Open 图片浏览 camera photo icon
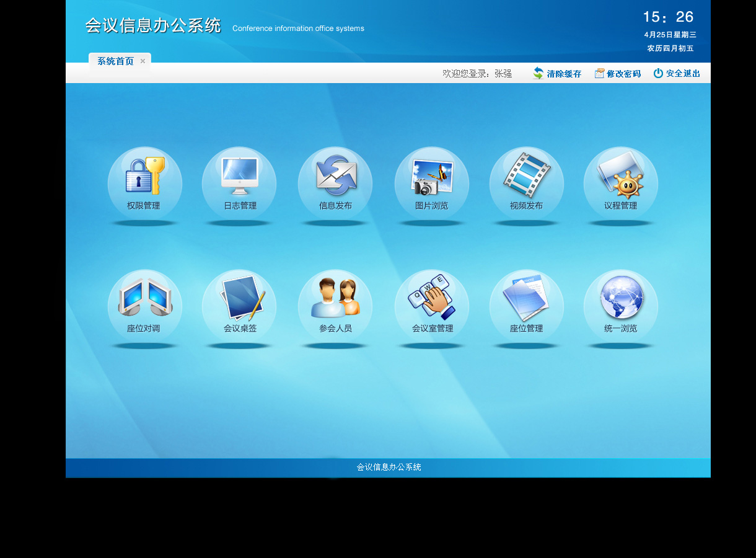 [432, 177]
